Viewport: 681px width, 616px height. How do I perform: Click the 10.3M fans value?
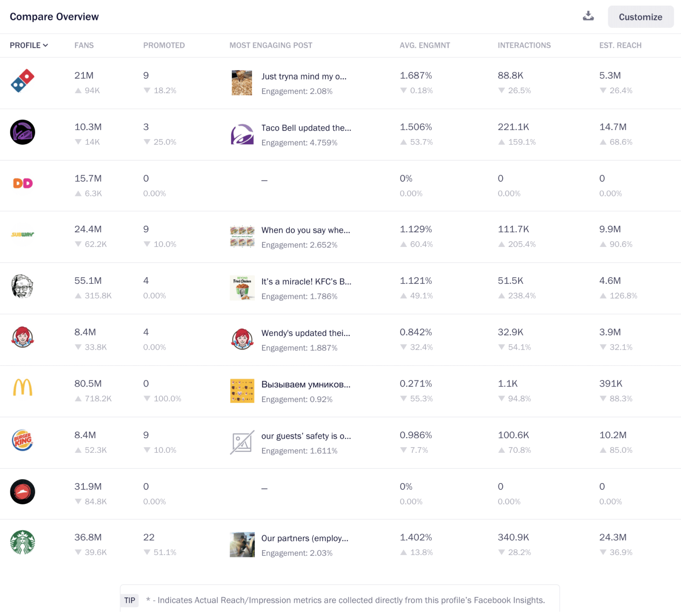click(x=88, y=127)
